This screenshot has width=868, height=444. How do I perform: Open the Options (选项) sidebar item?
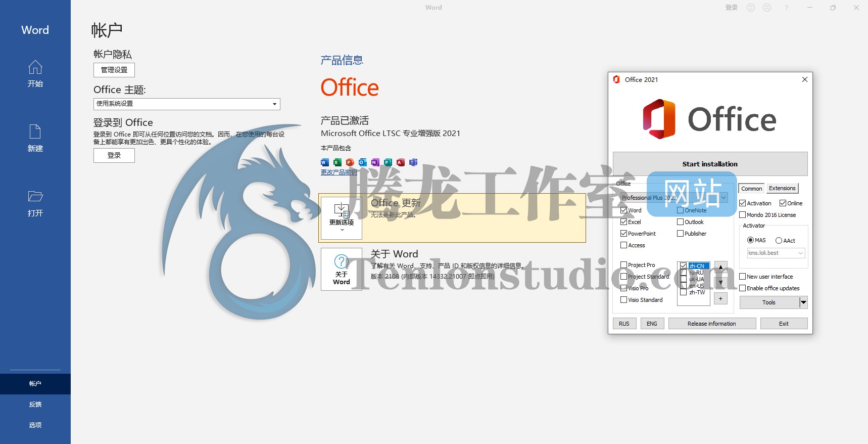tap(35, 425)
